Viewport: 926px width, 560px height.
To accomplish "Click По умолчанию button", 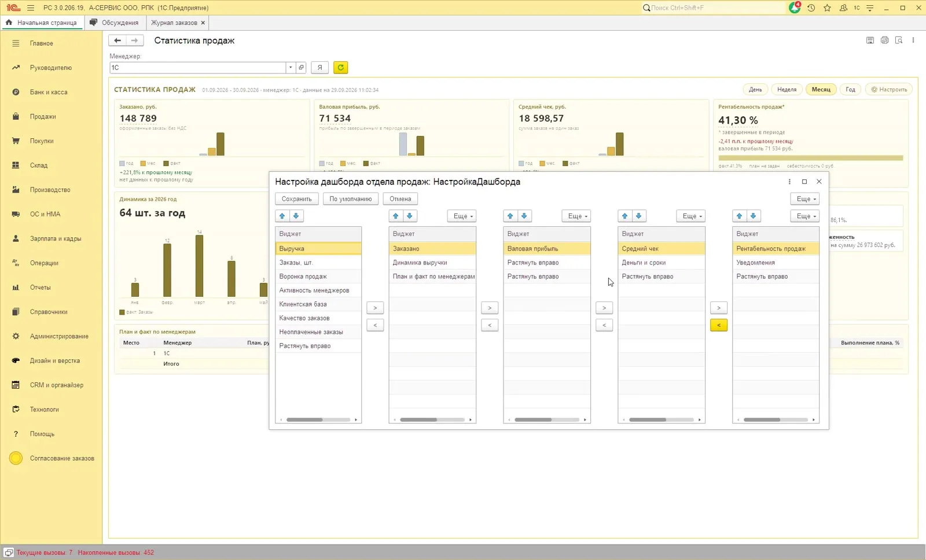I will click(x=351, y=198).
